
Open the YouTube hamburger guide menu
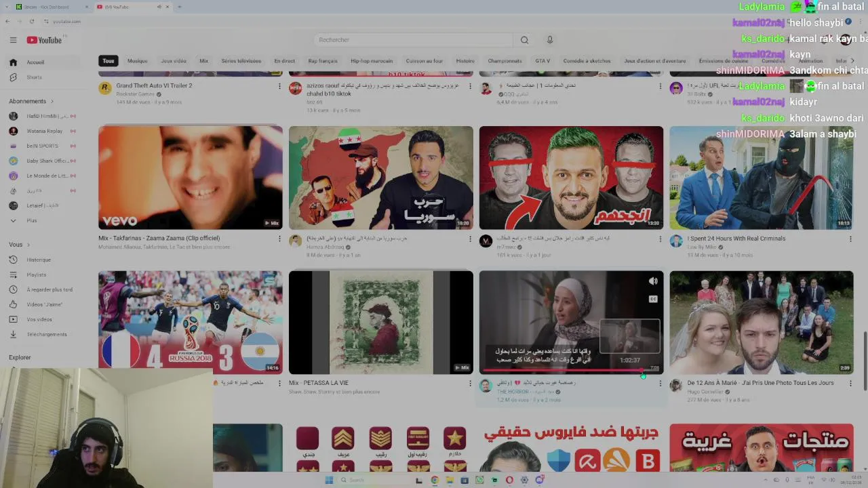tap(13, 40)
